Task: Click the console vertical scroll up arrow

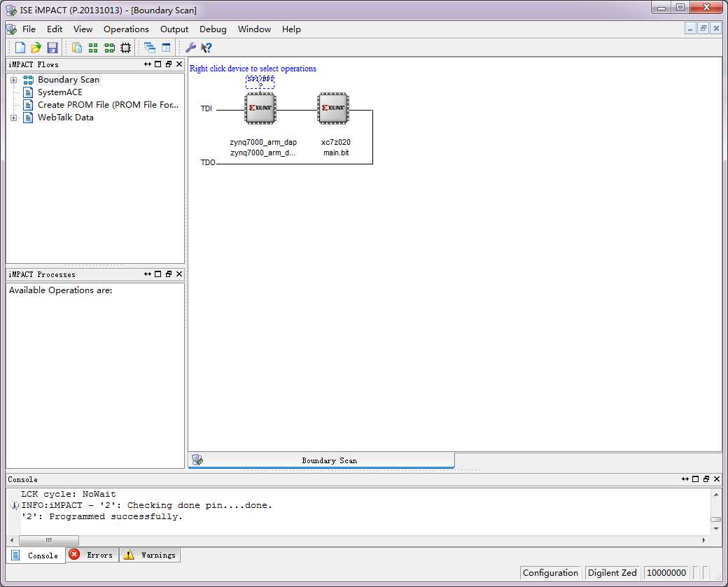Action: (x=716, y=495)
